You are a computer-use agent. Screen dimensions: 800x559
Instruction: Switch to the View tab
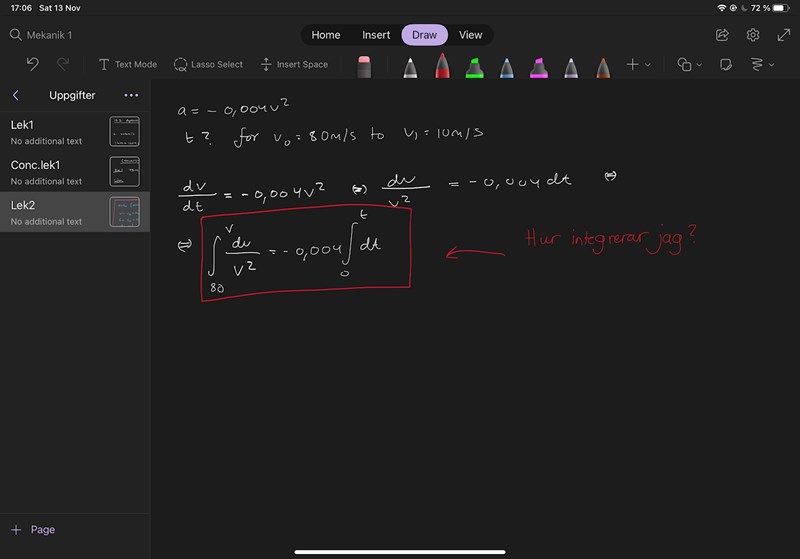click(470, 35)
